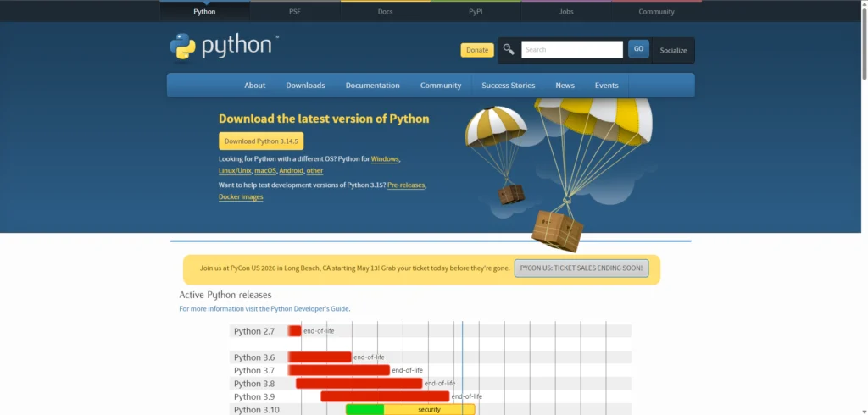Follow the Linux/Unix download link

click(x=235, y=171)
